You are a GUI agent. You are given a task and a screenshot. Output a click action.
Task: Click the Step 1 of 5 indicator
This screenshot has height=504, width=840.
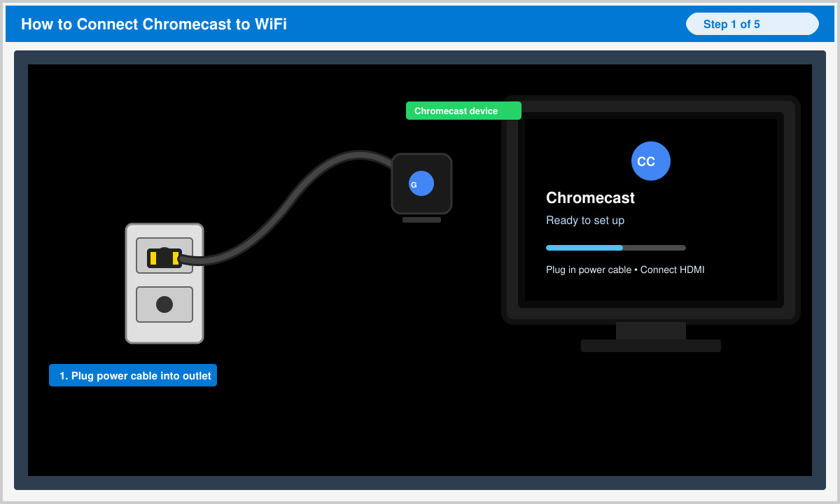point(752,24)
